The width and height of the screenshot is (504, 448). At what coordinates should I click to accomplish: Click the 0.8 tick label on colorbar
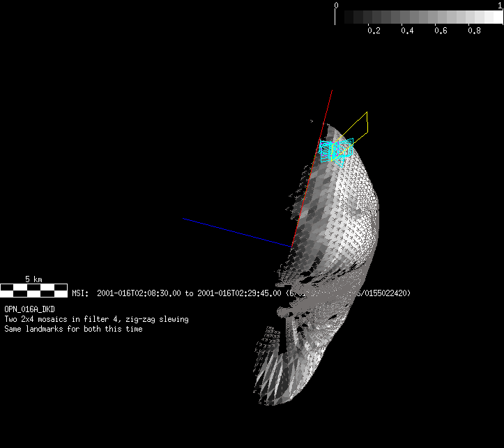474,31
